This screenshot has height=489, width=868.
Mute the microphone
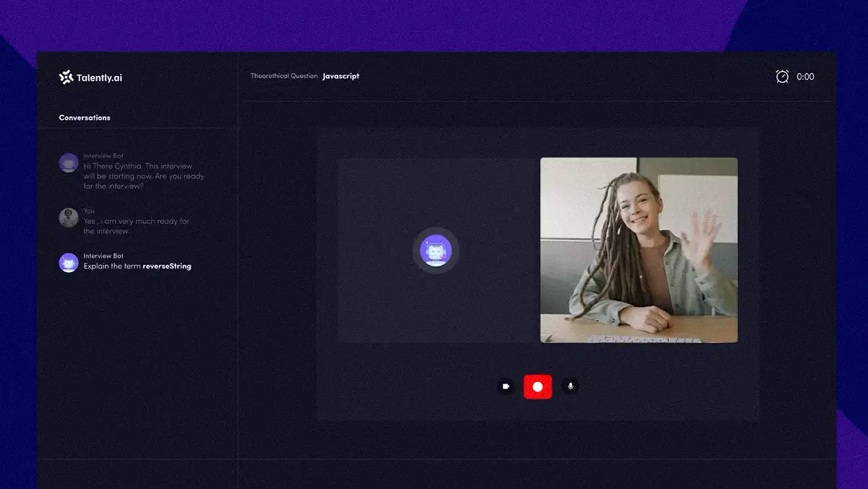(x=571, y=386)
